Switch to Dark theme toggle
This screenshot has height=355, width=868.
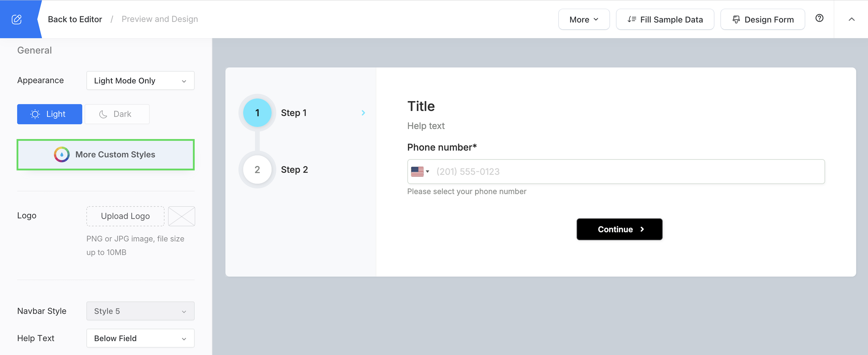tap(117, 114)
